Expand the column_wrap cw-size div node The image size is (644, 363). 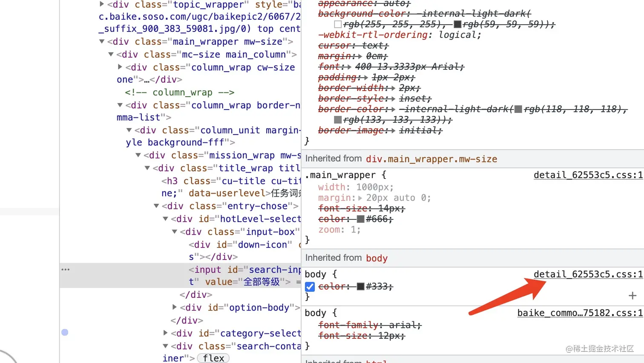pos(120,67)
